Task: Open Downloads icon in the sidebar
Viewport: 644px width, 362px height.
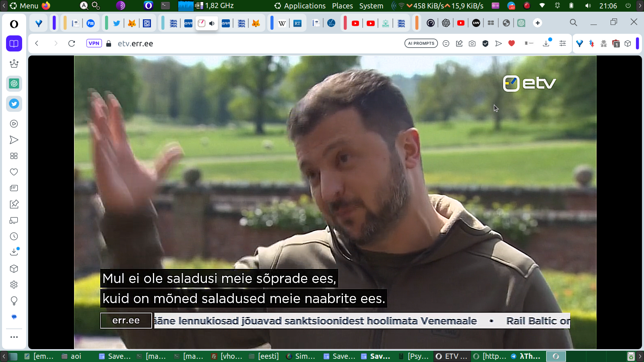Action: (14, 252)
